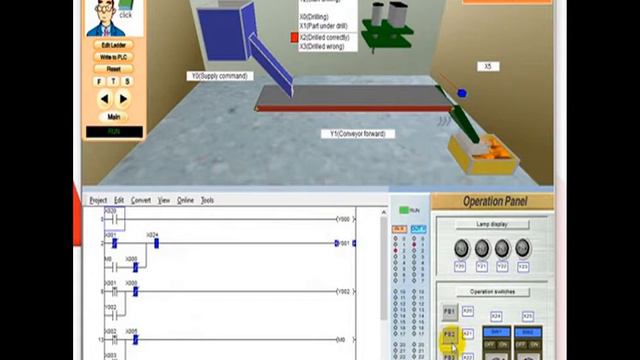The width and height of the screenshot is (640, 360).
Task: Switch to the OUT Y monitor tab
Action: point(418,229)
